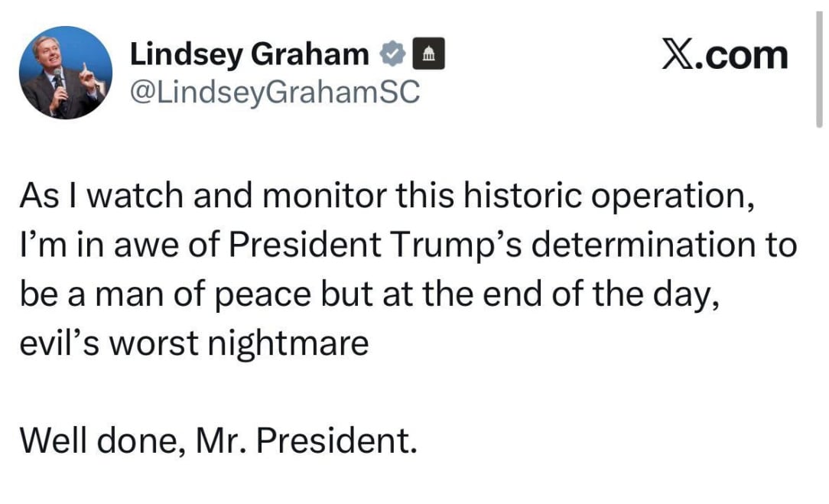Open Lindsey Graham's profile picture
The image size is (829, 504).
click(66, 73)
